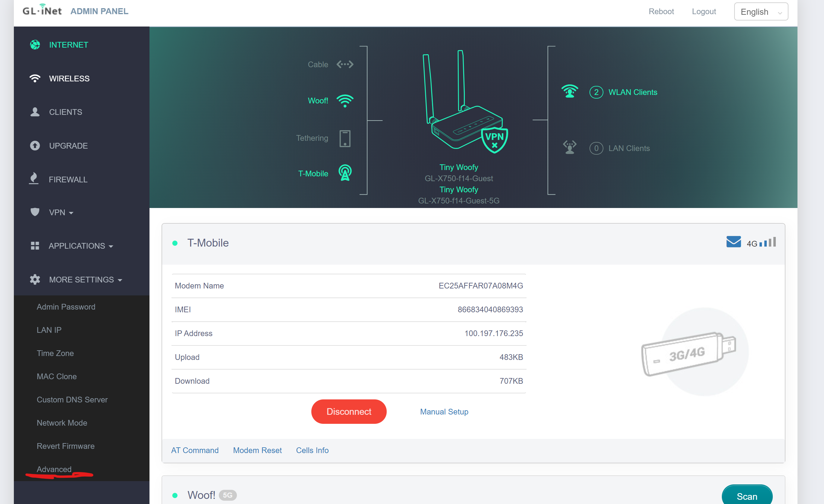Image resolution: width=824 pixels, height=504 pixels.
Task: Click the Clients person icon
Action: [x=35, y=112]
